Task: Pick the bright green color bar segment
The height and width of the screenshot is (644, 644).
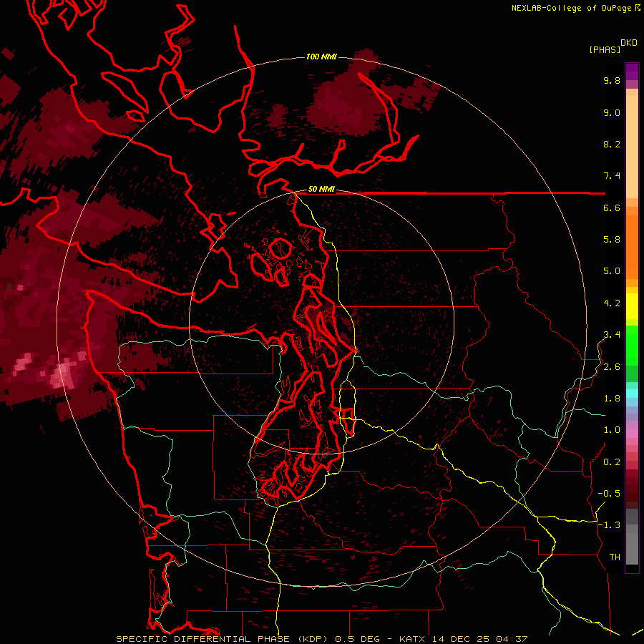Action: point(632,345)
